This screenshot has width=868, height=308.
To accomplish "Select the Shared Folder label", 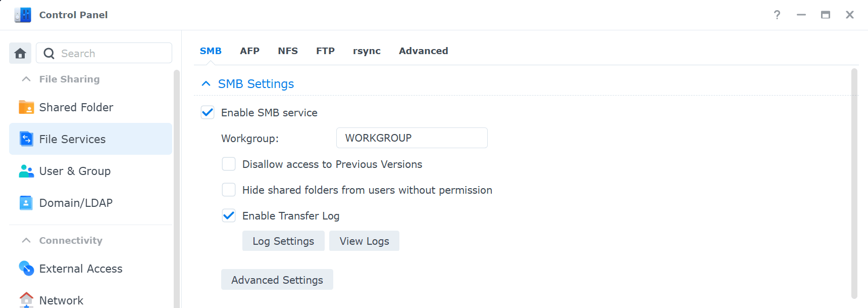I will tap(76, 107).
